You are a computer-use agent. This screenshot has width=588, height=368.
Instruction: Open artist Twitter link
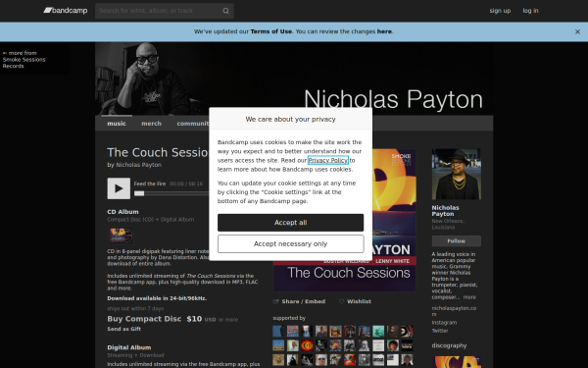coord(440,331)
